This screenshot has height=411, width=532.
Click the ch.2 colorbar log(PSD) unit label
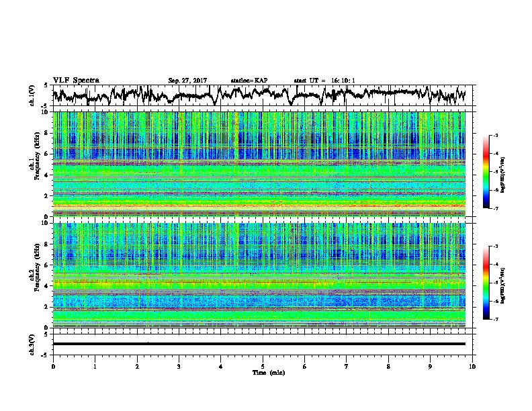502,285
